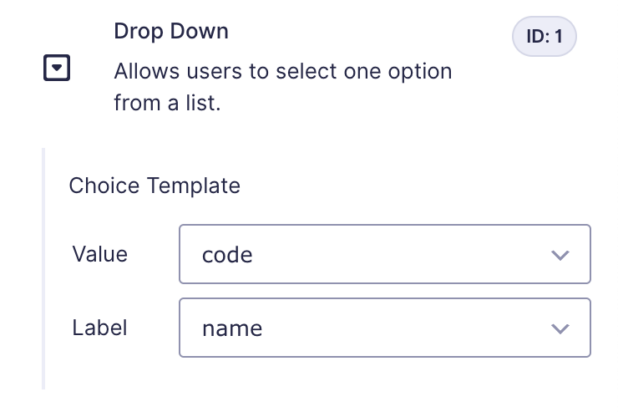Screen dimensions: 618x412
Task: Click the Drop Down field type icon
Action: pos(57,68)
